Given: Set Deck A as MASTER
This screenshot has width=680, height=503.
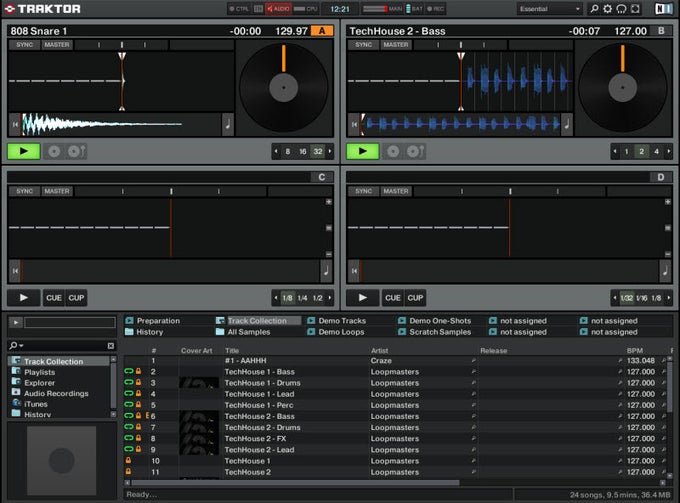Looking at the screenshot, I should coord(57,45).
